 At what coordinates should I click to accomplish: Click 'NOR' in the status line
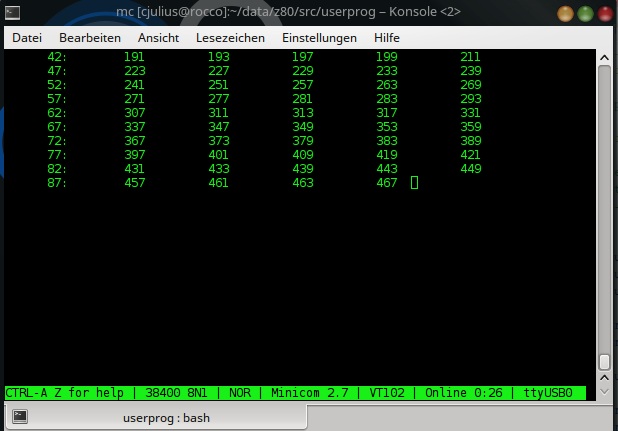240,393
